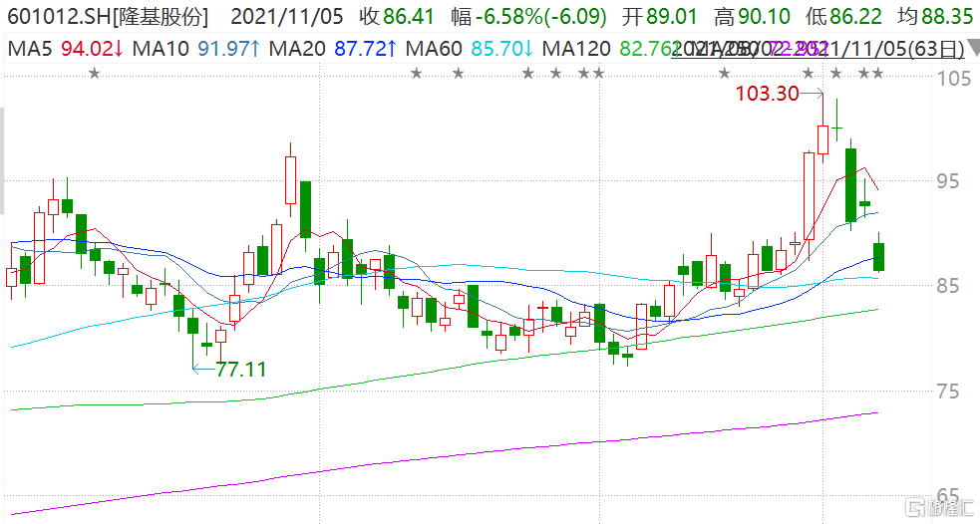Image resolution: width=980 pixels, height=524 pixels.
Task: Open the date range dropdown triangle at top right
Action: 973,49
